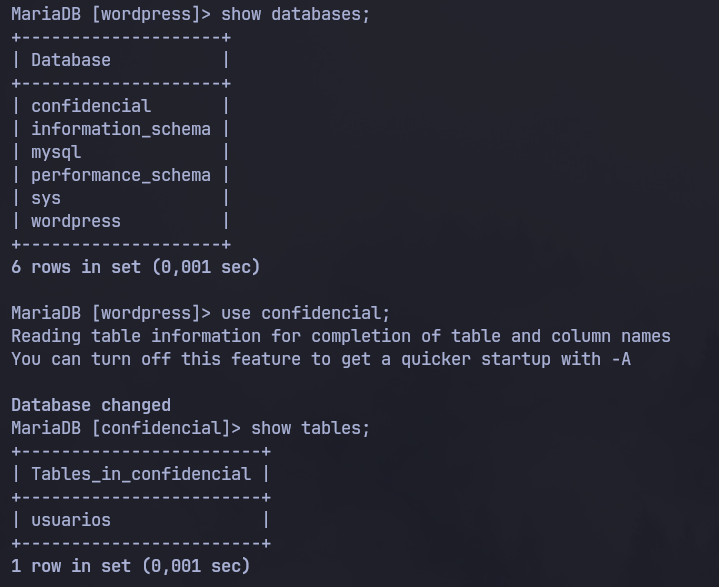The width and height of the screenshot is (719, 587).
Task: Select the information_schema database row
Action: click(x=121, y=129)
